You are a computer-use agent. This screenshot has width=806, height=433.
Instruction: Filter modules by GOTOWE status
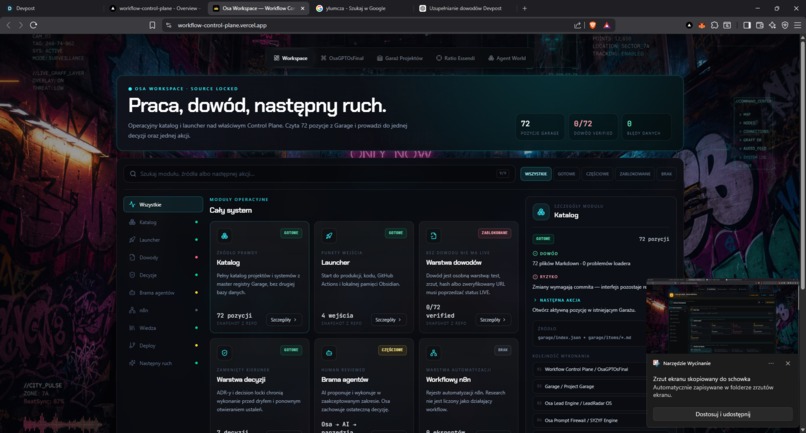click(566, 174)
